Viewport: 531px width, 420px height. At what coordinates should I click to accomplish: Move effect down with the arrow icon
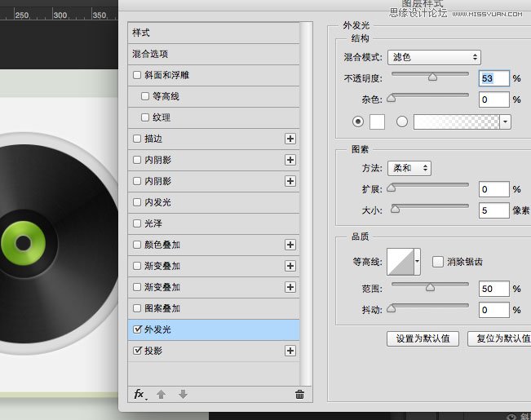click(x=183, y=394)
